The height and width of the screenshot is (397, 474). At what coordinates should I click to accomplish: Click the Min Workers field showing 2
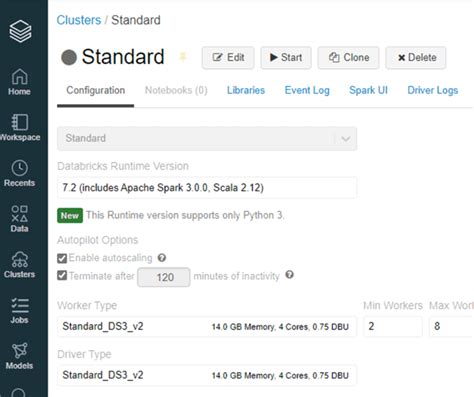pyautogui.click(x=393, y=326)
